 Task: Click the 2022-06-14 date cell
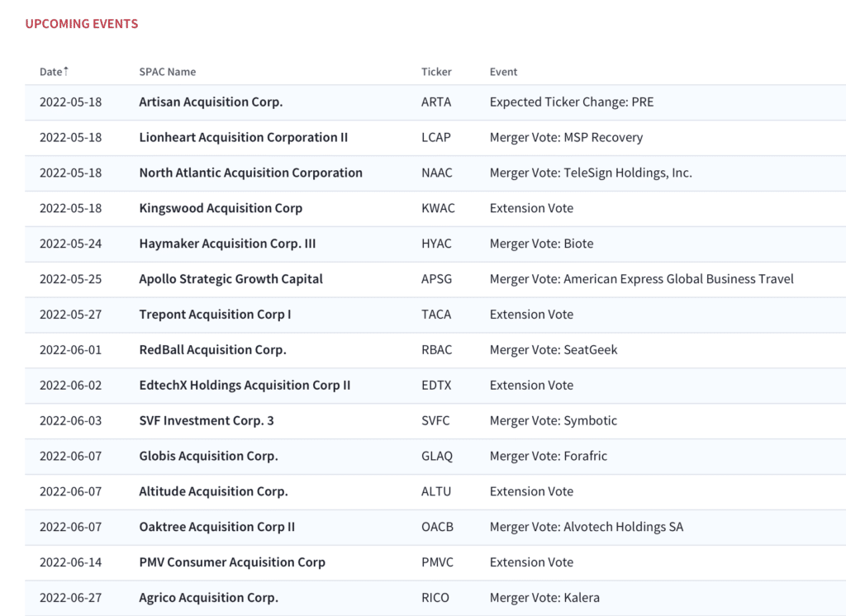(71, 562)
